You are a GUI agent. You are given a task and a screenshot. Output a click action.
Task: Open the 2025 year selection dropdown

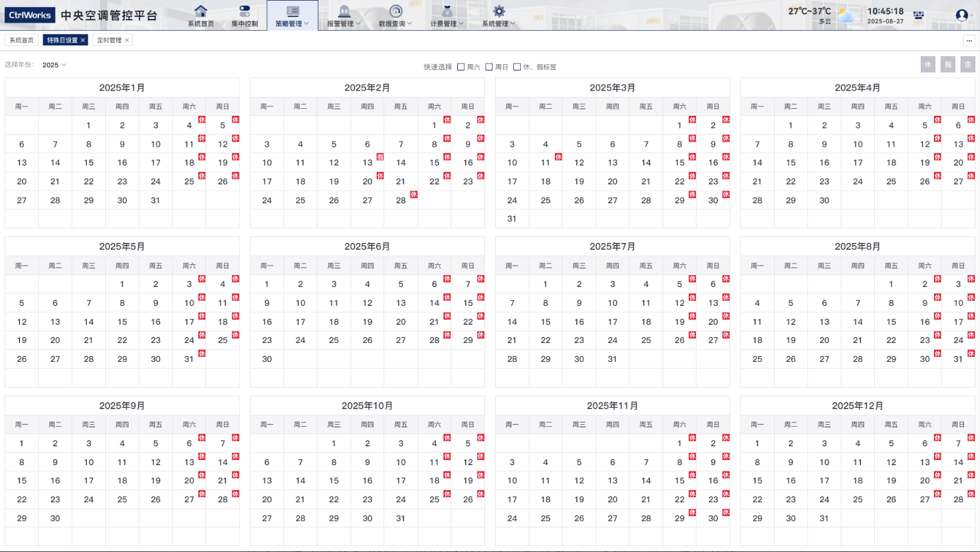point(54,65)
